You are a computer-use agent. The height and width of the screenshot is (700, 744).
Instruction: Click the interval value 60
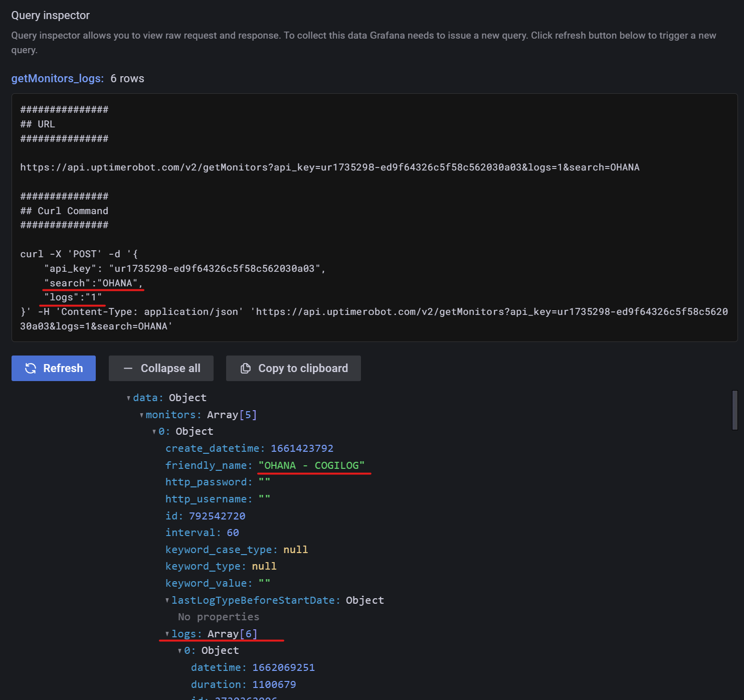233,533
